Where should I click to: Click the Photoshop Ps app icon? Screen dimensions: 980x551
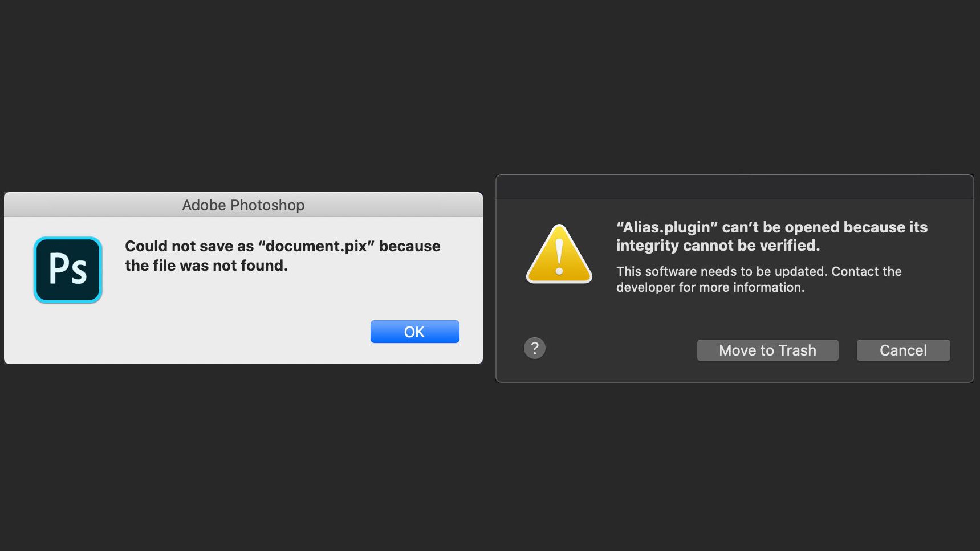tap(68, 270)
